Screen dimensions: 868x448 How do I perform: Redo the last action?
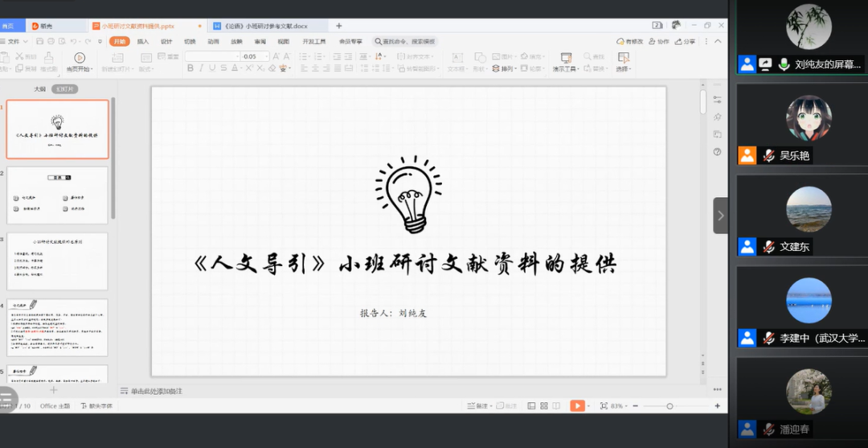88,41
